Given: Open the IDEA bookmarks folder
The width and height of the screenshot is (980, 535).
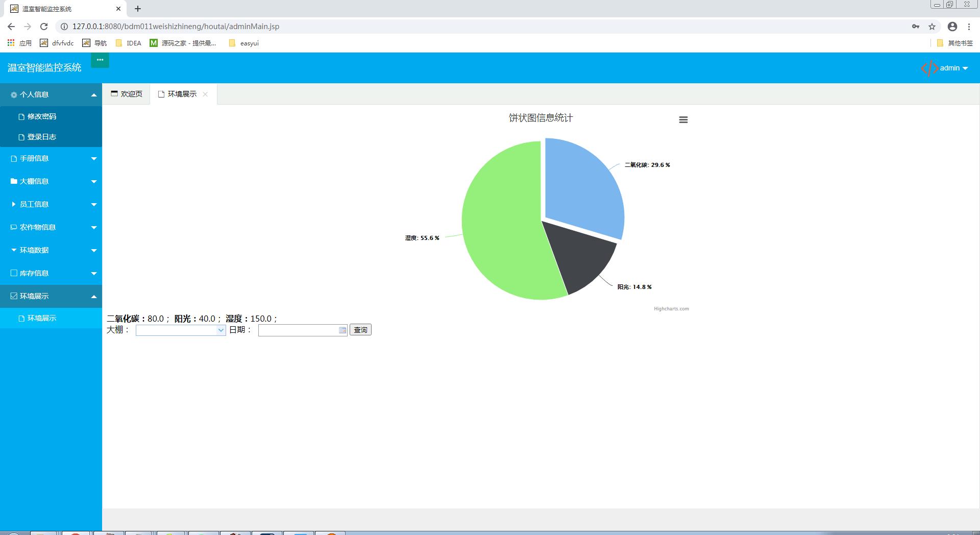Looking at the screenshot, I should [x=129, y=43].
